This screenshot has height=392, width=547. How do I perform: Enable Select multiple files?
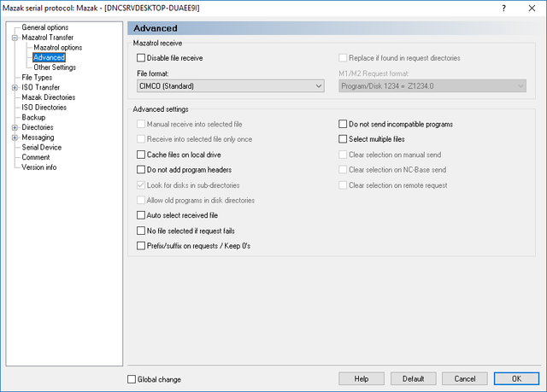343,139
